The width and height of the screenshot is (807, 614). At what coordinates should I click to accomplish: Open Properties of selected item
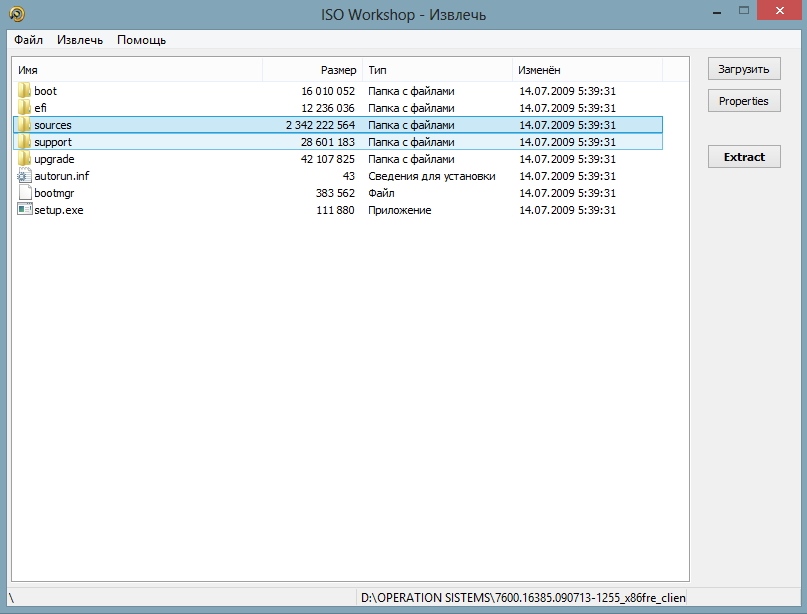[744, 101]
